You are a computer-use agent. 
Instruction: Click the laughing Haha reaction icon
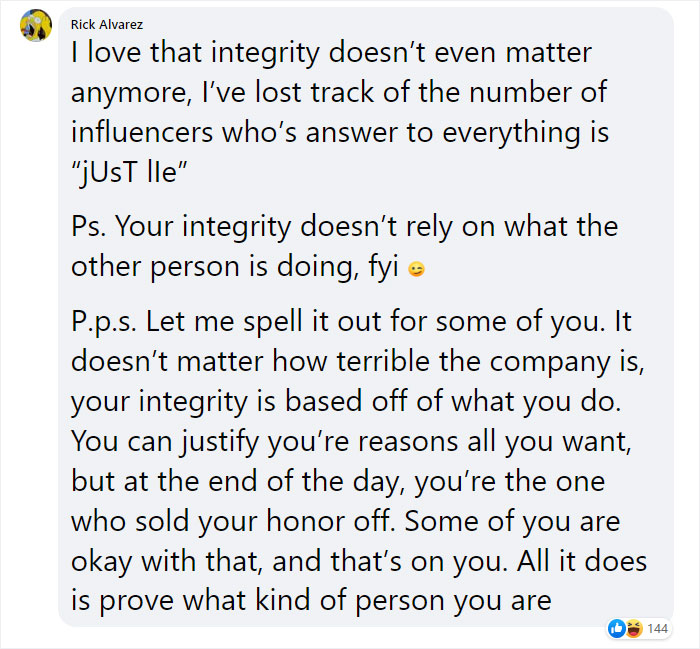[x=633, y=628]
